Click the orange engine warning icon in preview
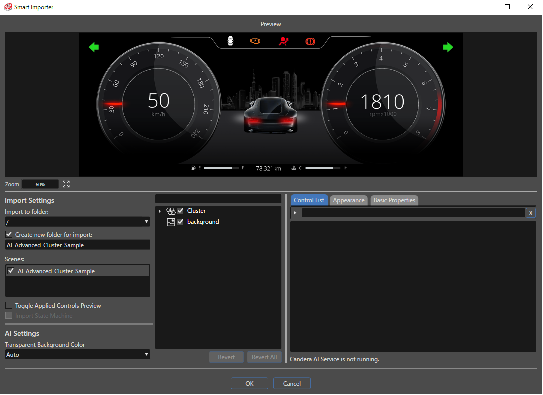The width and height of the screenshot is (543, 395). [255, 41]
